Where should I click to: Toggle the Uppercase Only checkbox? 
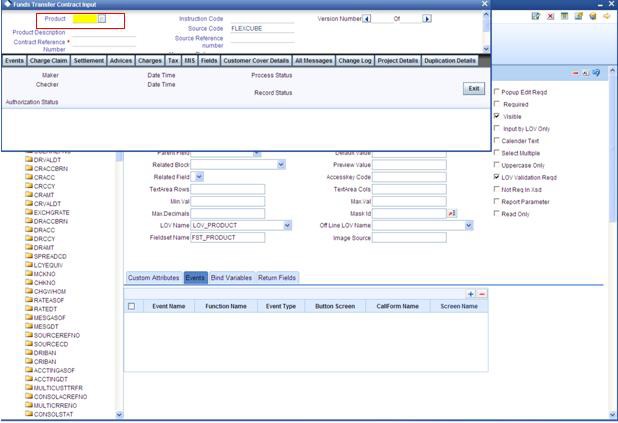pos(497,165)
